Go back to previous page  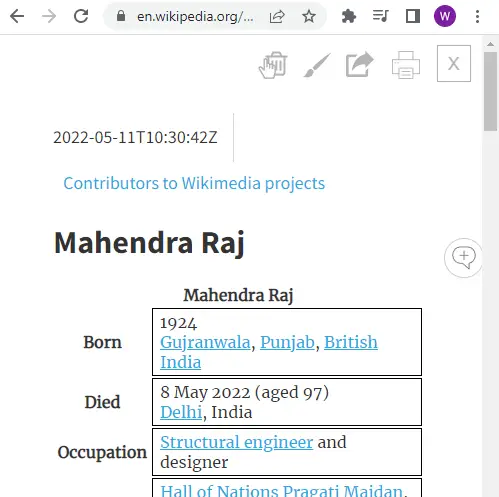[17, 16]
